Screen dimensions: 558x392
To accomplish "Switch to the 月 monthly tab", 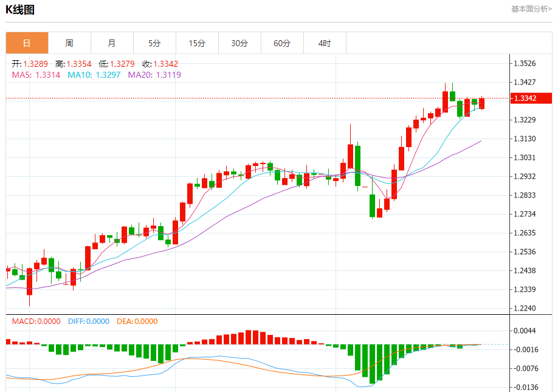I will point(112,43).
